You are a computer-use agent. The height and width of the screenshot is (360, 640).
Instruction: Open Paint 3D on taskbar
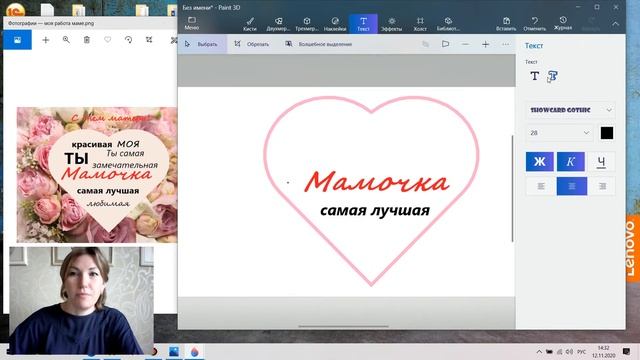click(x=195, y=351)
